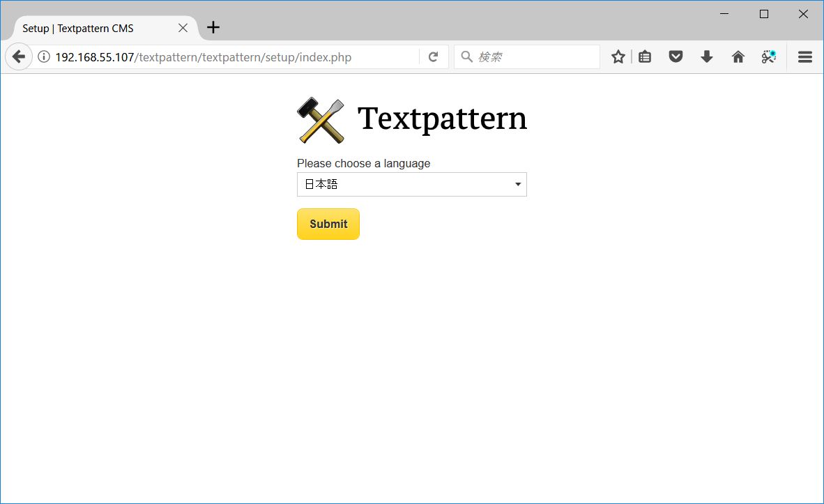Viewport: 824px width, 504px height.
Task: Click the Pocket save icon
Action: tap(676, 56)
